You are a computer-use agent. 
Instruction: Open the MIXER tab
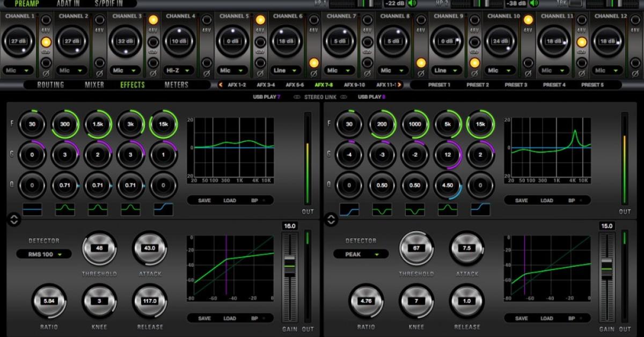(x=94, y=85)
